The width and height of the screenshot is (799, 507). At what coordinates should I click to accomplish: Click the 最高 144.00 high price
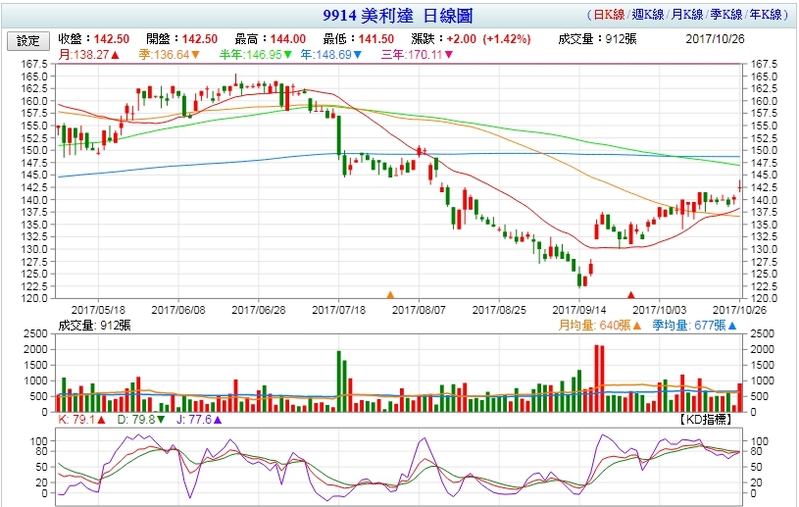(x=270, y=39)
